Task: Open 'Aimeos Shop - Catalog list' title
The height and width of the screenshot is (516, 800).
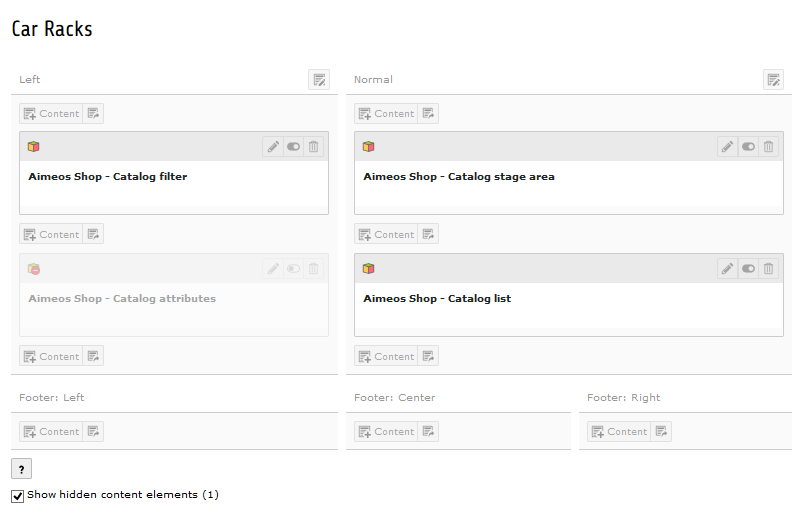Action: pos(437,299)
